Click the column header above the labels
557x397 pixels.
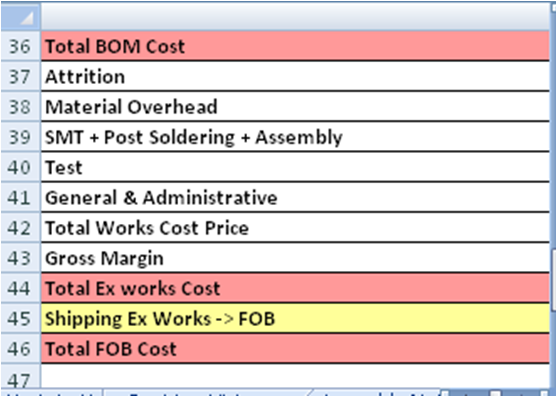295,16
